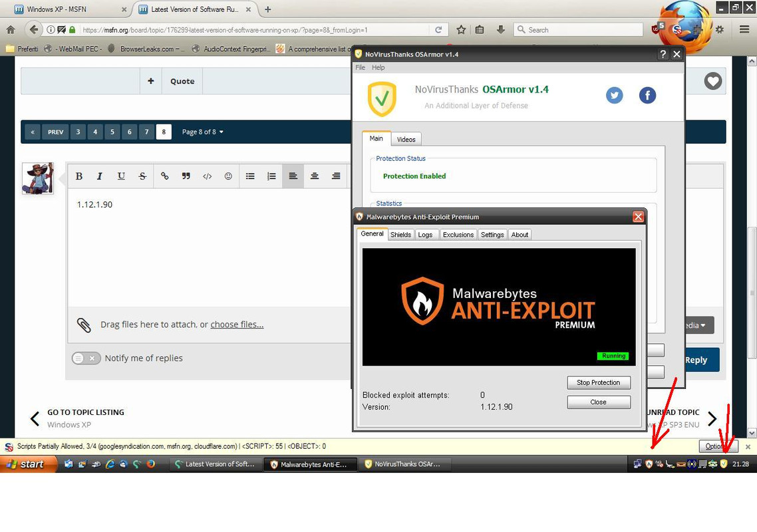The height and width of the screenshot is (532, 757).
Task: Show bookmarks list icon in Firefox toolbar
Action: (x=480, y=30)
